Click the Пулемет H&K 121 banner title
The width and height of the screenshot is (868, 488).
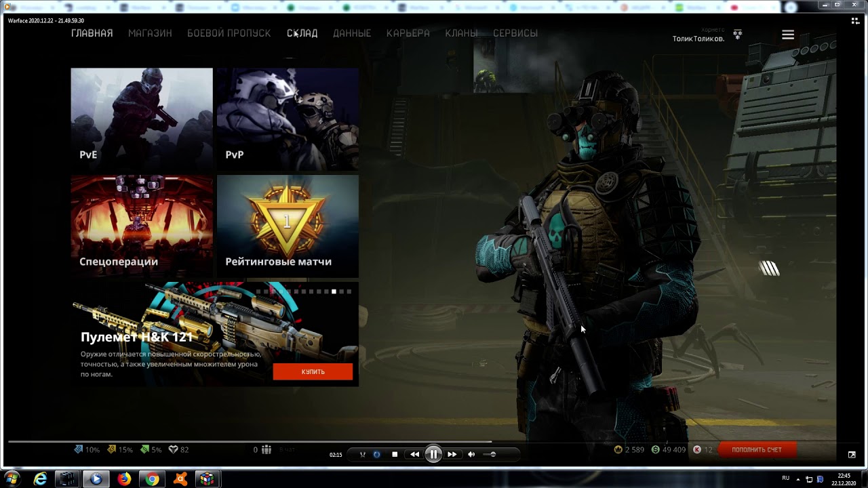point(137,337)
